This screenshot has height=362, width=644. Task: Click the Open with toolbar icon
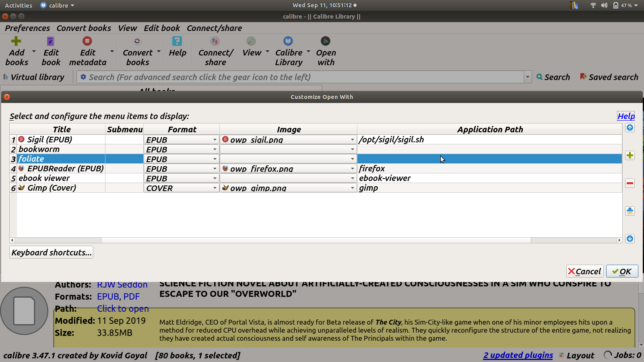(325, 41)
